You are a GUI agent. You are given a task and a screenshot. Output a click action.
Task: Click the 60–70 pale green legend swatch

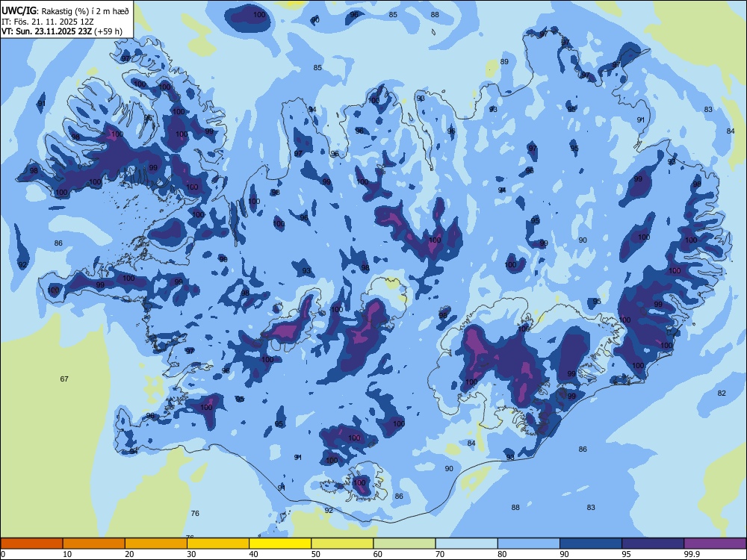(404, 544)
